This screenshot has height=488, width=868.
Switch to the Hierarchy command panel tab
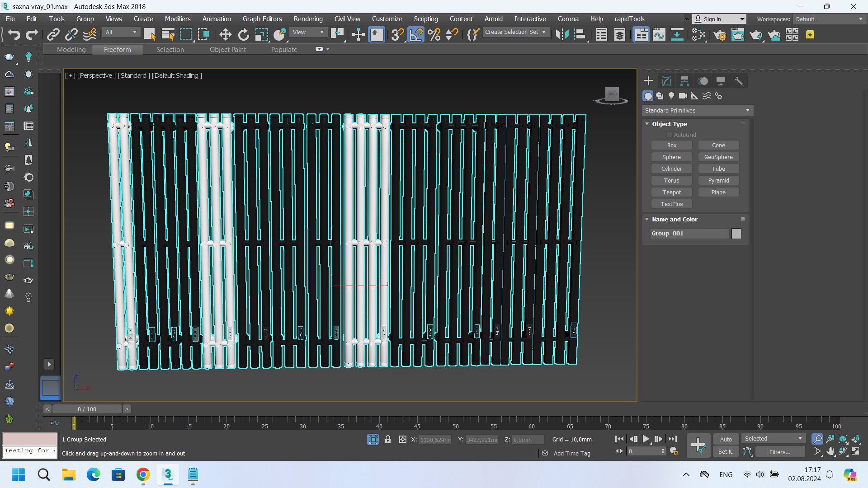tap(684, 81)
